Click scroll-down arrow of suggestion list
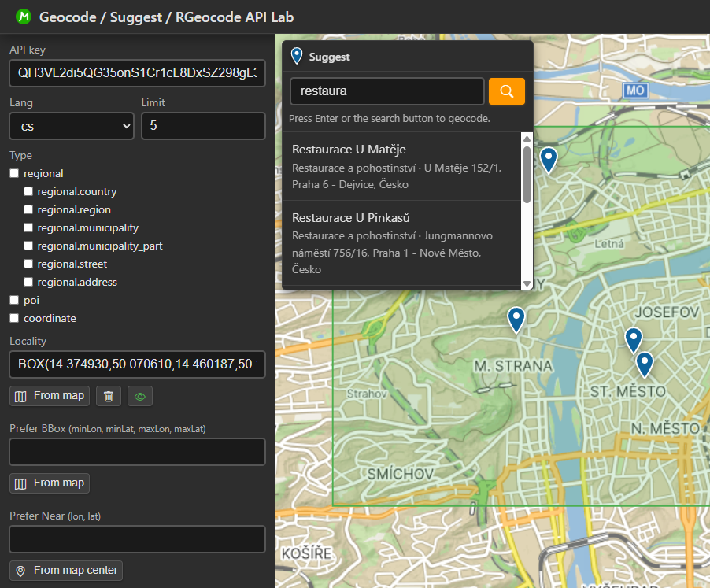The image size is (710, 588). (527, 284)
